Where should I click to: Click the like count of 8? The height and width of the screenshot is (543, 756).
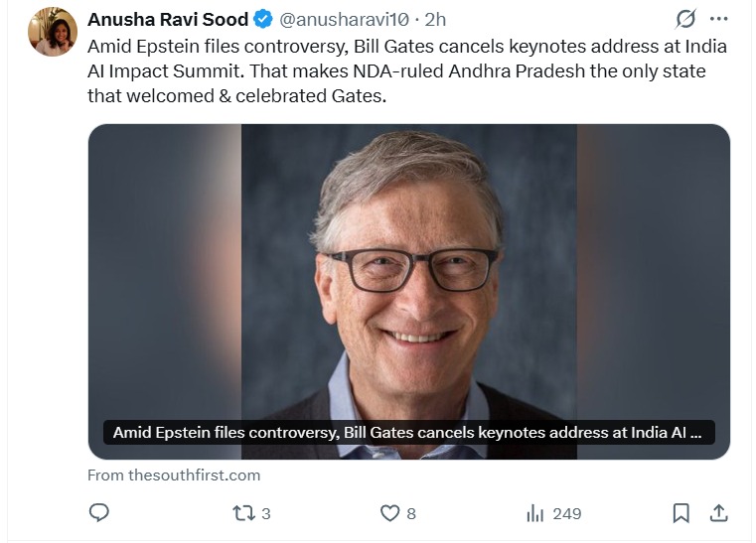coord(411,513)
